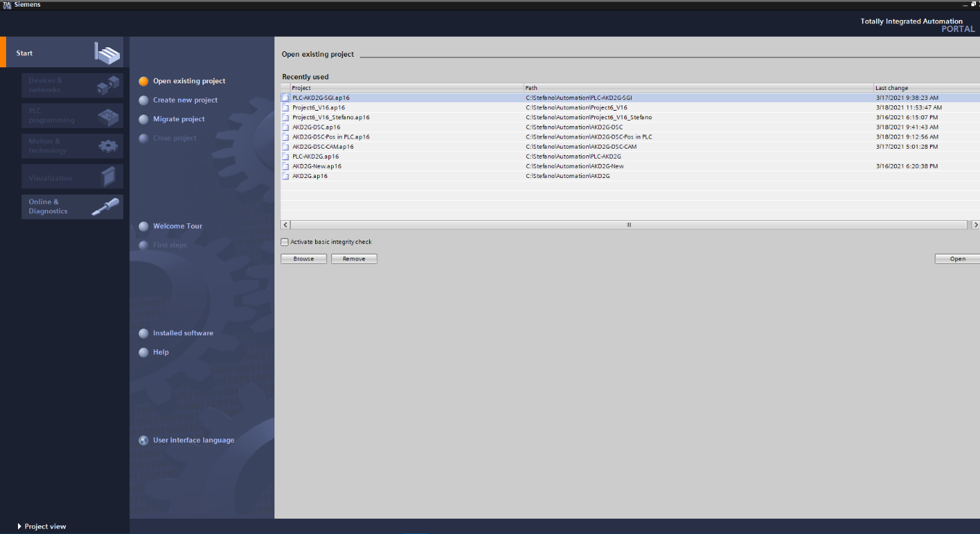Click the horizontal scrollbar thumb in project list

[x=629, y=225]
